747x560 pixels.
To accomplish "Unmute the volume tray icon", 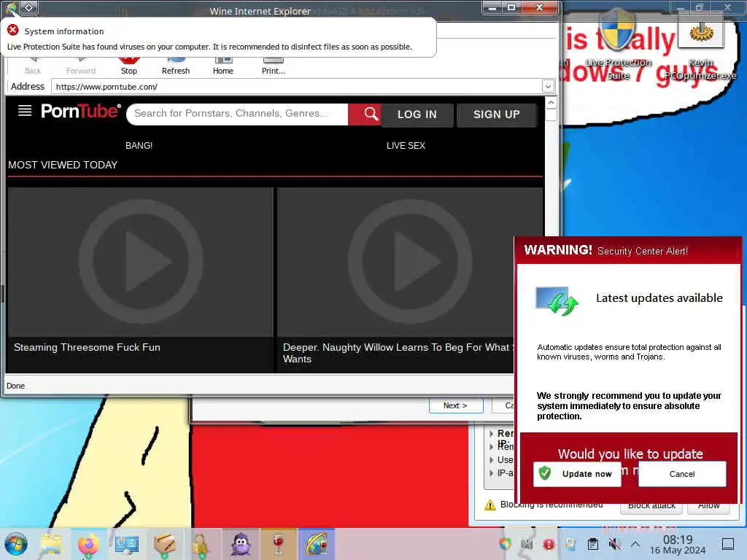I will pos(614,544).
